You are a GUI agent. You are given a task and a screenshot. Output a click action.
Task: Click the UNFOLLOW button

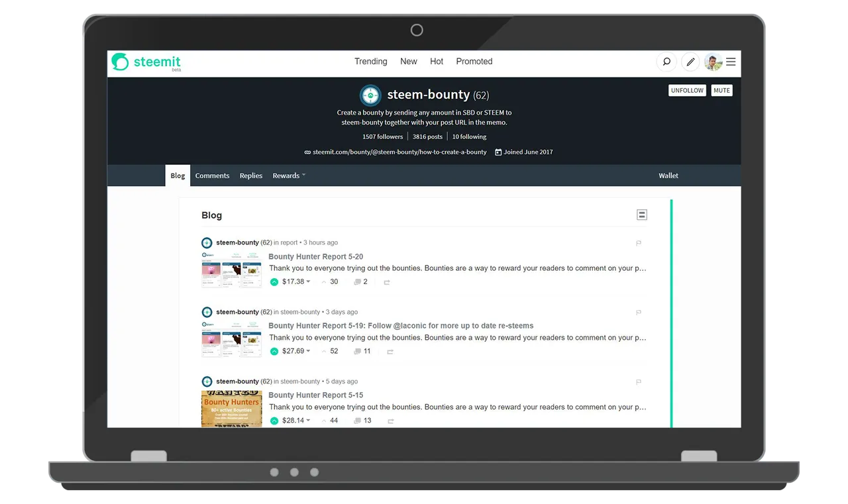pyautogui.click(x=687, y=91)
